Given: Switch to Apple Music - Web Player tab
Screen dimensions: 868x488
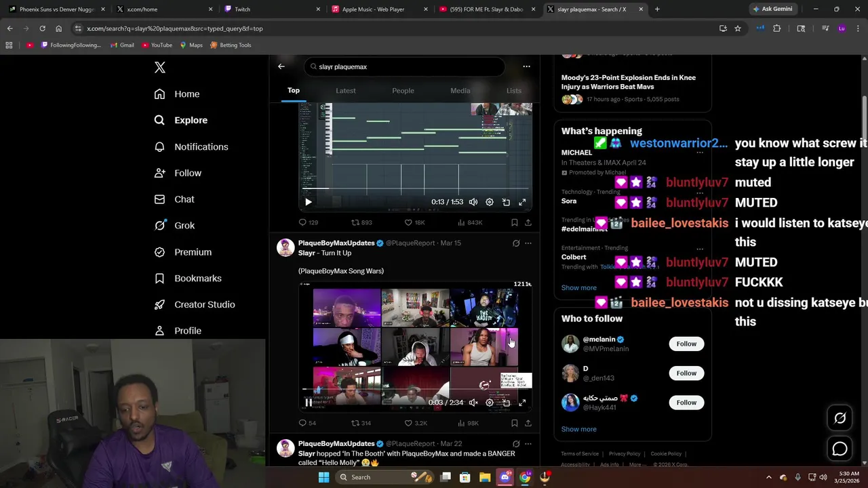Looking at the screenshot, I should coord(378,9).
